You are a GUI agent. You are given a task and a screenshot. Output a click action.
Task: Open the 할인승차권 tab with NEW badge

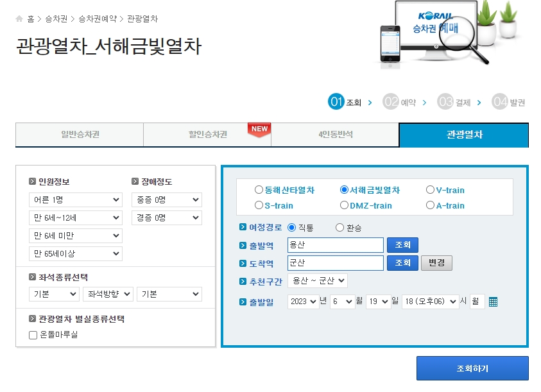pyautogui.click(x=207, y=135)
